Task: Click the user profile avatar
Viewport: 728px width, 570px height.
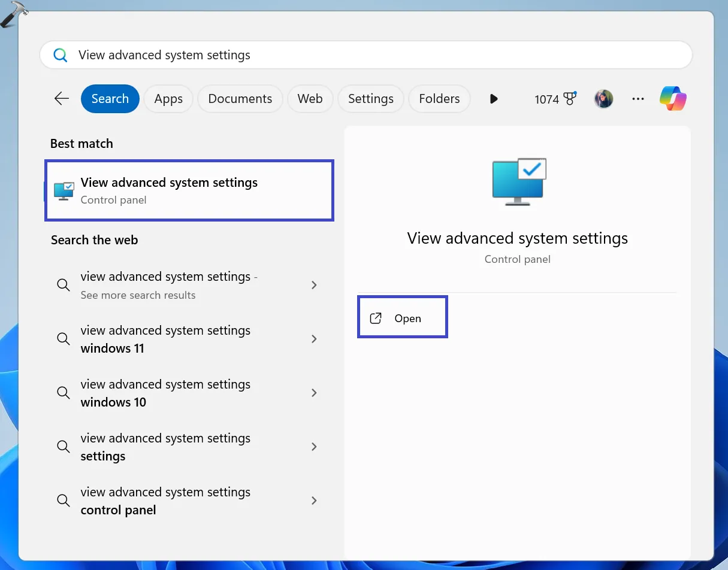Action: point(603,99)
